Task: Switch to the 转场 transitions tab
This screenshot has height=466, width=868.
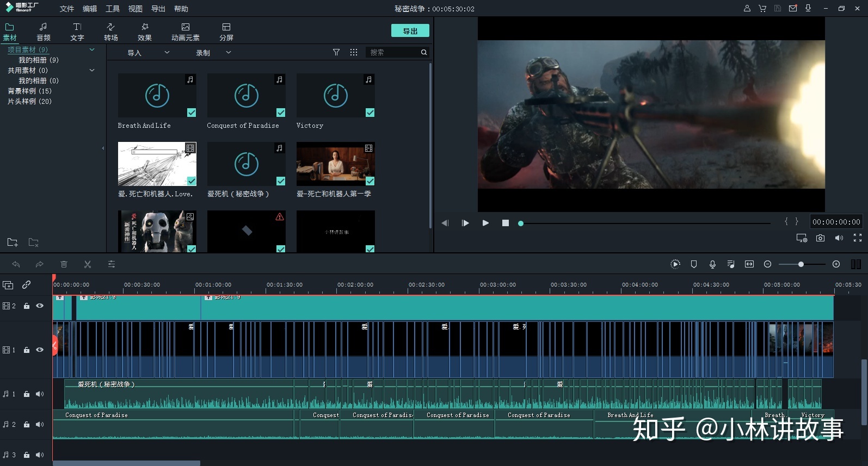Action: point(111,32)
